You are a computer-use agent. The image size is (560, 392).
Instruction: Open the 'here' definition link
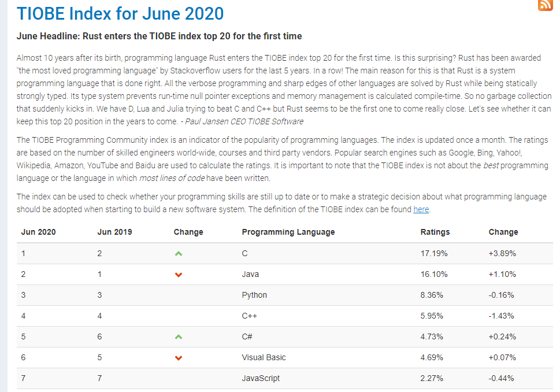point(421,209)
